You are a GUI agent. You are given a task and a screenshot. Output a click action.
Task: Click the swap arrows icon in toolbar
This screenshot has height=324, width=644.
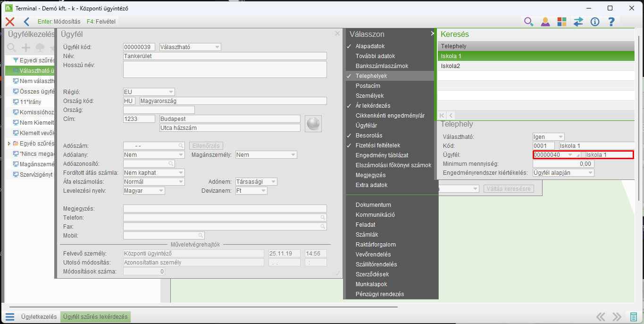pos(578,22)
